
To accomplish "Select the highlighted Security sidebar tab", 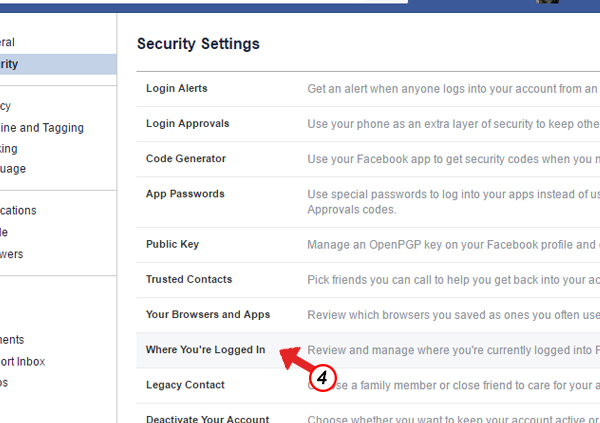I will [58, 64].
